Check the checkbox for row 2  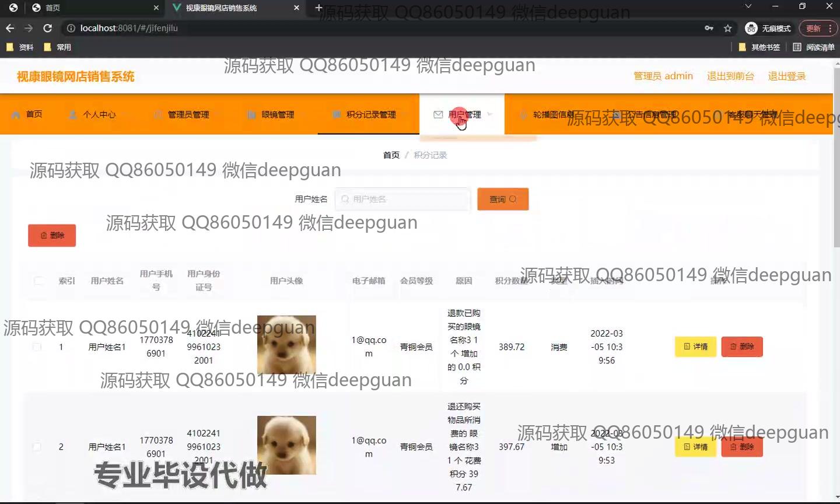pyautogui.click(x=37, y=447)
